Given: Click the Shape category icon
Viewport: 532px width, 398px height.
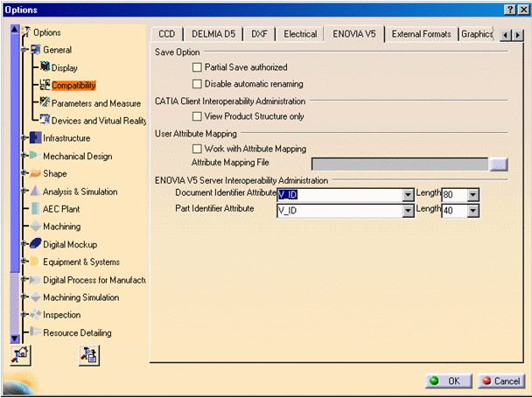Looking at the screenshot, I should coord(35,173).
